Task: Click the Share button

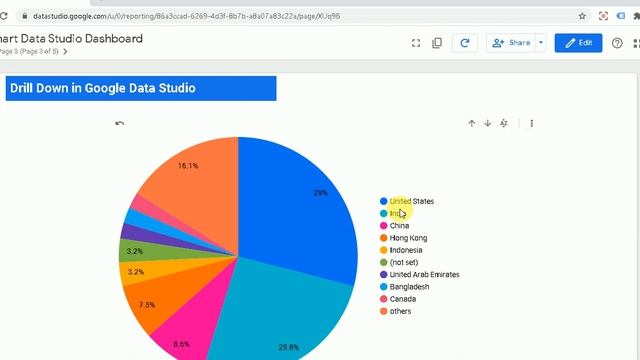Action: click(511, 43)
